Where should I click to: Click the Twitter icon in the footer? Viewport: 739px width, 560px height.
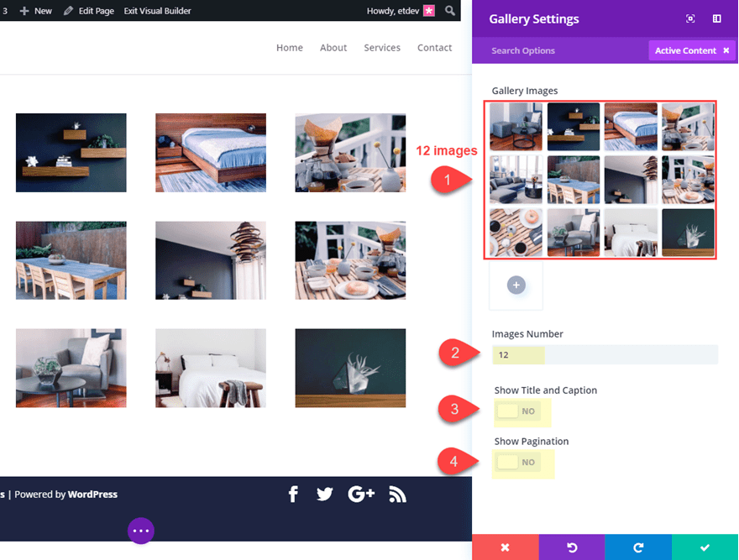(x=325, y=495)
